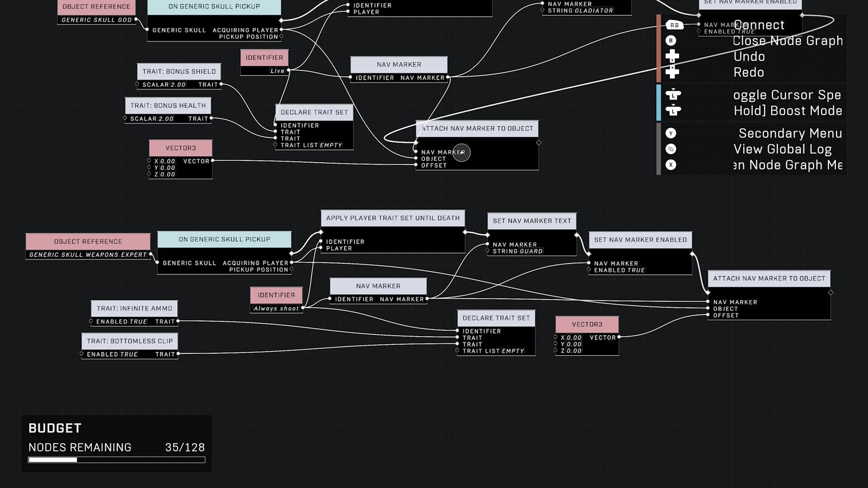868x488 pixels.
Task: Select the Apply Player Trait Set Until Death header
Action: 393,218
